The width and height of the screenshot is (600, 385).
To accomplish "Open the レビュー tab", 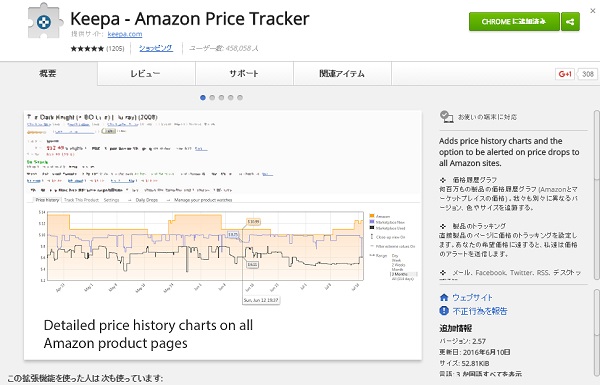I will coord(147,73).
